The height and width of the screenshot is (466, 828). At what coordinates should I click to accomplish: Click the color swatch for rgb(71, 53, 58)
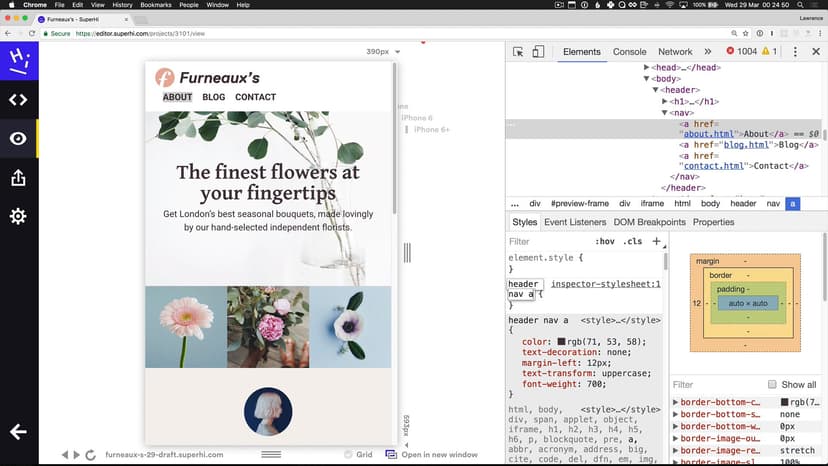point(562,342)
